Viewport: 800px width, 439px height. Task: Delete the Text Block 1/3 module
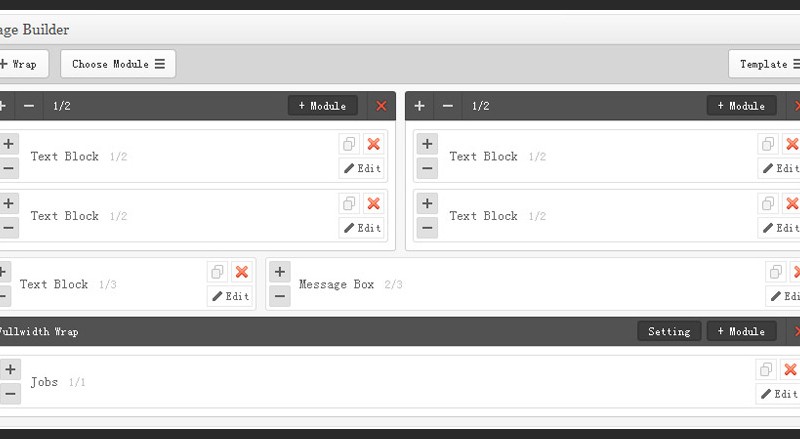click(x=242, y=272)
